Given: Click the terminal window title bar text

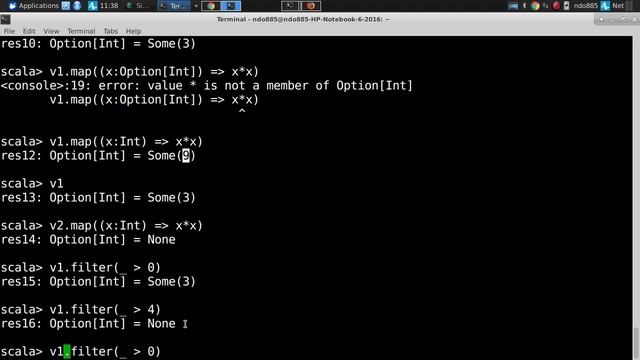Looking at the screenshot, I should coord(303,19).
